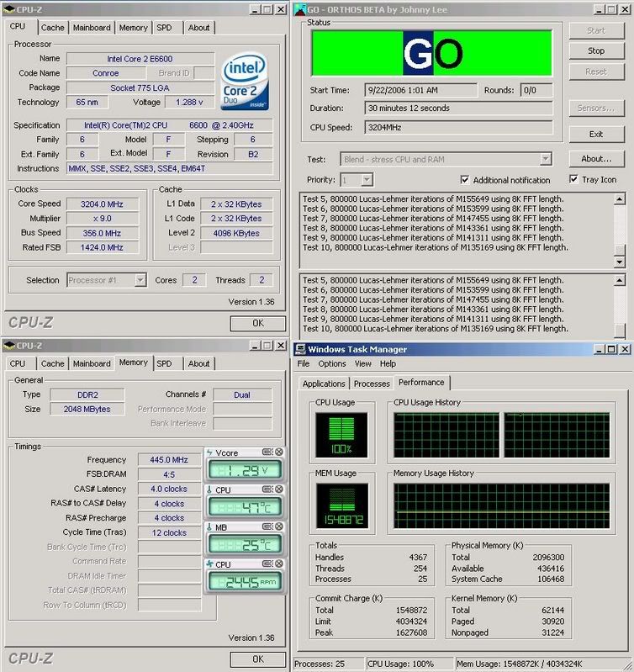
Task: Open SPD tab in bottom CPU-Z window
Action: [164, 363]
